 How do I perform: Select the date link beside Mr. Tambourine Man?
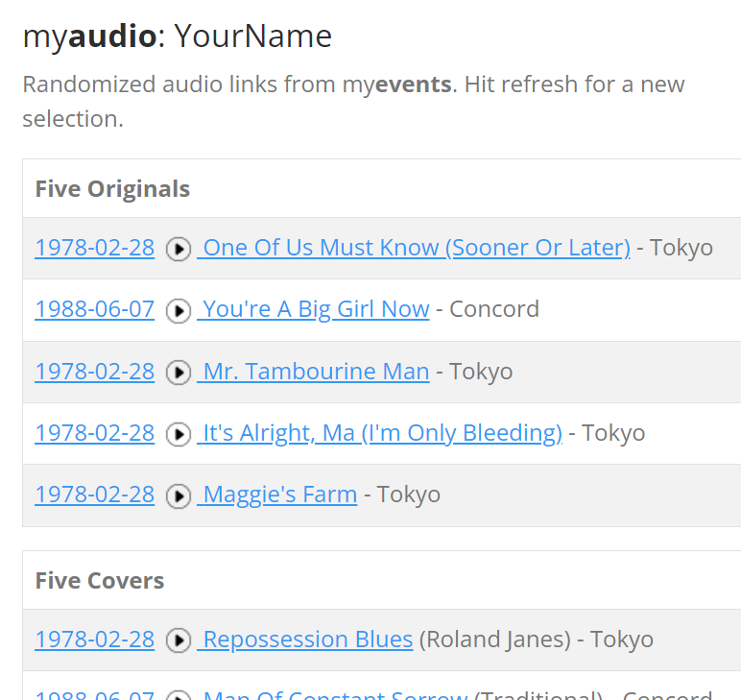point(94,372)
